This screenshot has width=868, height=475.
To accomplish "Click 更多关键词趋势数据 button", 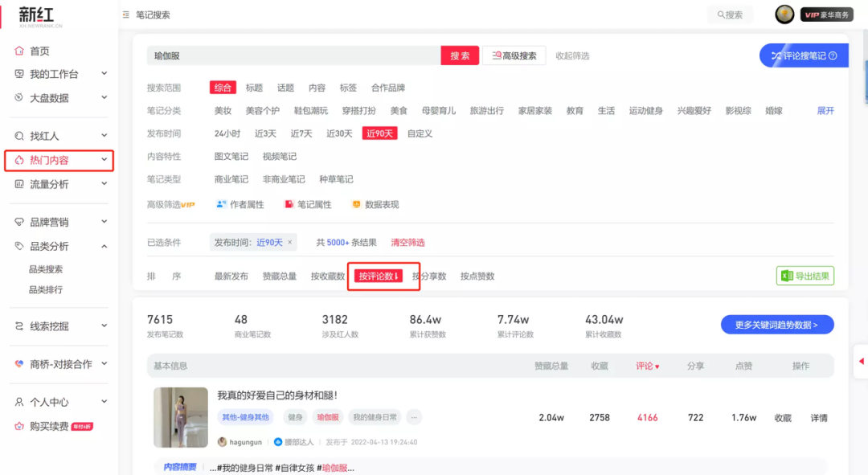I will click(x=776, y=325).
